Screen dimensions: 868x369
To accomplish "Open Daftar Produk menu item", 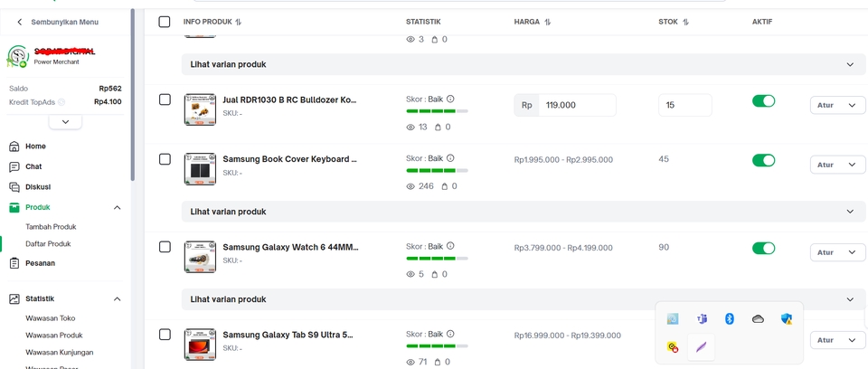I will (48, 244).
